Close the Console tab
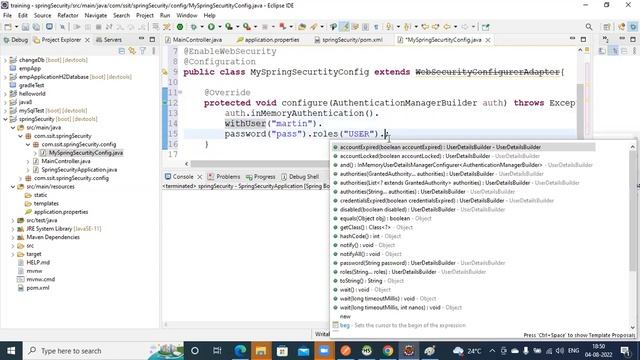This screenshot has height=360, width=640. (x=200, y=177)
